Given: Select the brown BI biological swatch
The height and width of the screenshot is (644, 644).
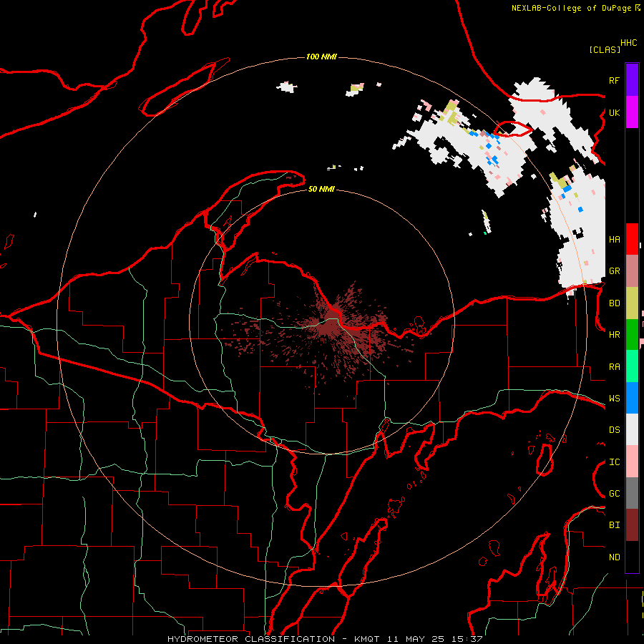Looking at the screenshot, I should point(632,525).
